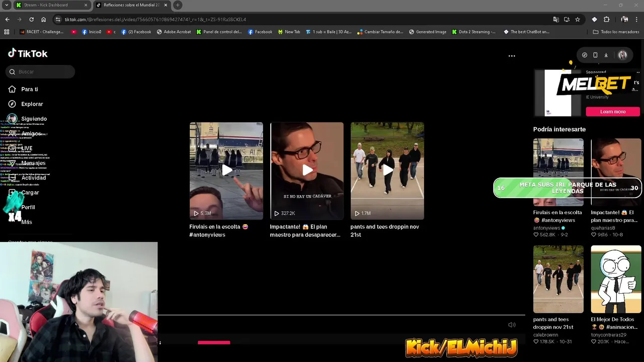644x362 pixels.
Task: Go to Explorar in the sidebar
Action: coord(32,104)
